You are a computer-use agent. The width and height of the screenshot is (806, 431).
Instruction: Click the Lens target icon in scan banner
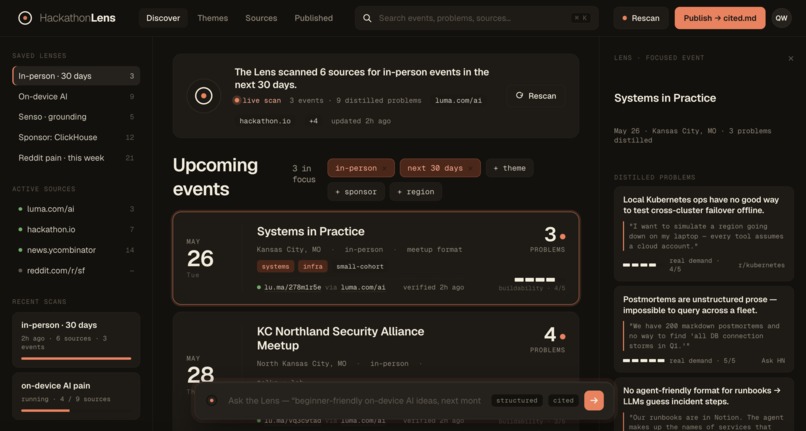[204, 96]
